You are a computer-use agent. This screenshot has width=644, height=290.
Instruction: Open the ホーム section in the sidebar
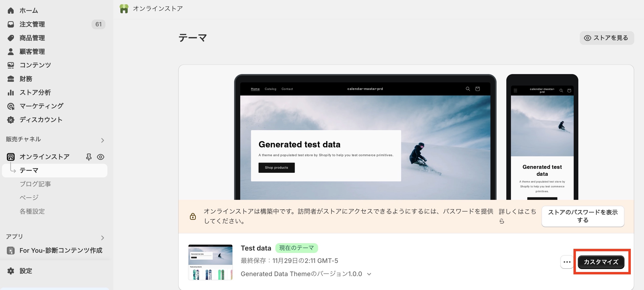point(28,10)
